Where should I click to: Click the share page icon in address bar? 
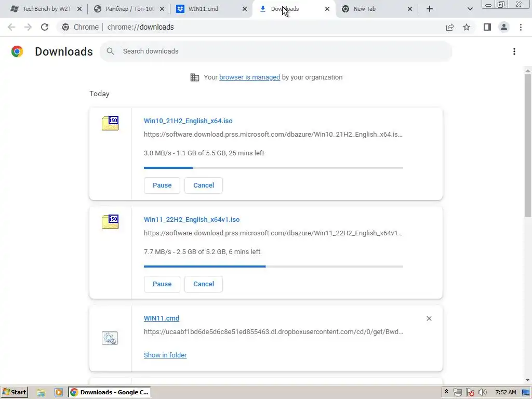tap(450, 27)
